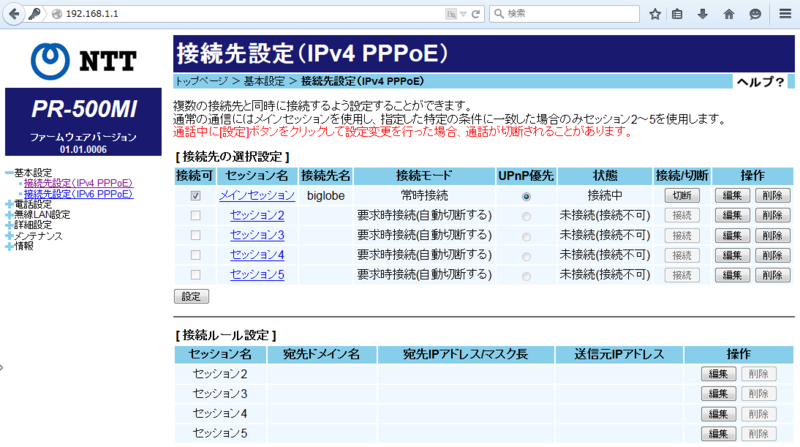
Task: Click 切断 button for メインセッション
Action: pos(682,195)
